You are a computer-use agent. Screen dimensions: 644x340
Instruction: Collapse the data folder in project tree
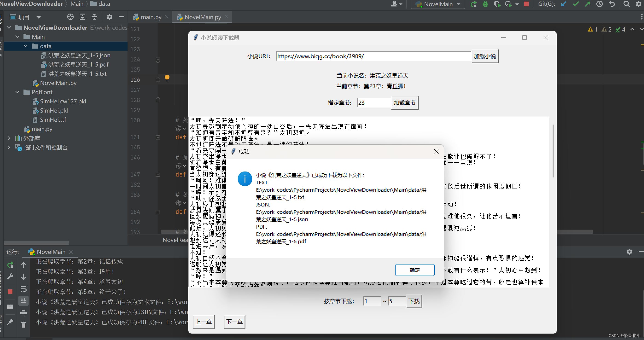(x=26, y=46)
